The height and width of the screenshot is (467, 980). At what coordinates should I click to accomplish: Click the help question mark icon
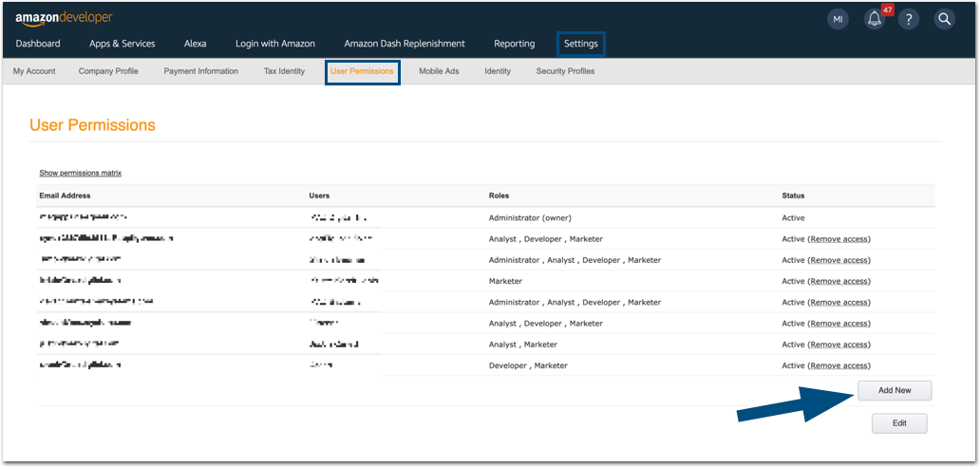(909, 19)
